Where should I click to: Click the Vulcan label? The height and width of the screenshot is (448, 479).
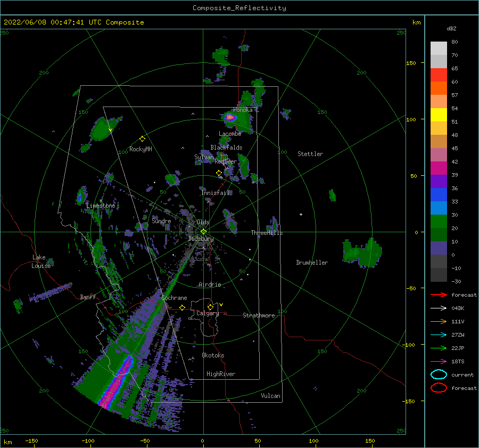[271, 396]
